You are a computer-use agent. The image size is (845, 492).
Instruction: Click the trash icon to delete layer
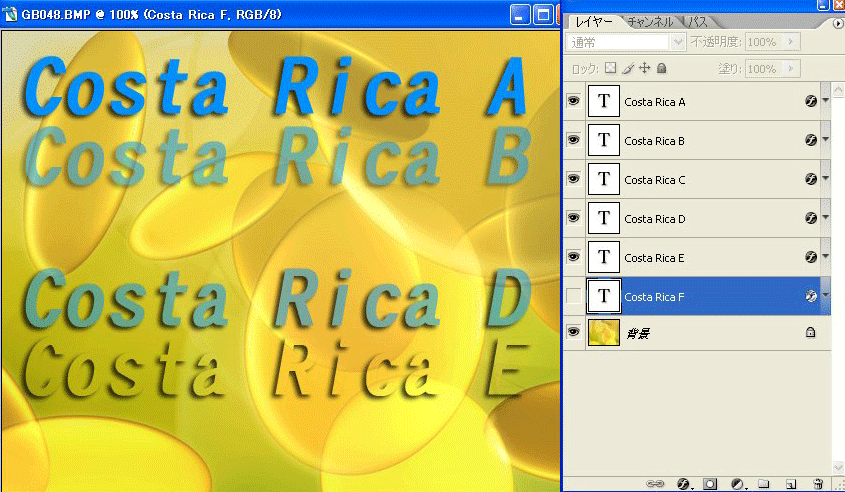point(818,483)
